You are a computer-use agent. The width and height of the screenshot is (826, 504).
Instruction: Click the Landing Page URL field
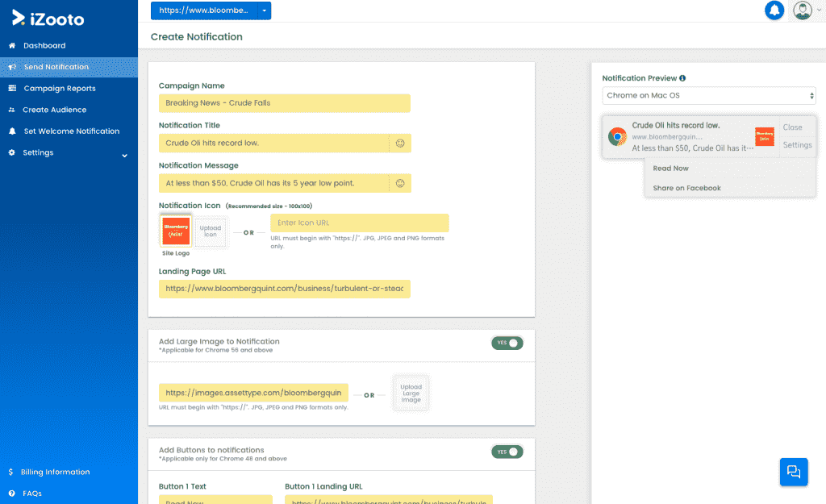coord(285,288)
